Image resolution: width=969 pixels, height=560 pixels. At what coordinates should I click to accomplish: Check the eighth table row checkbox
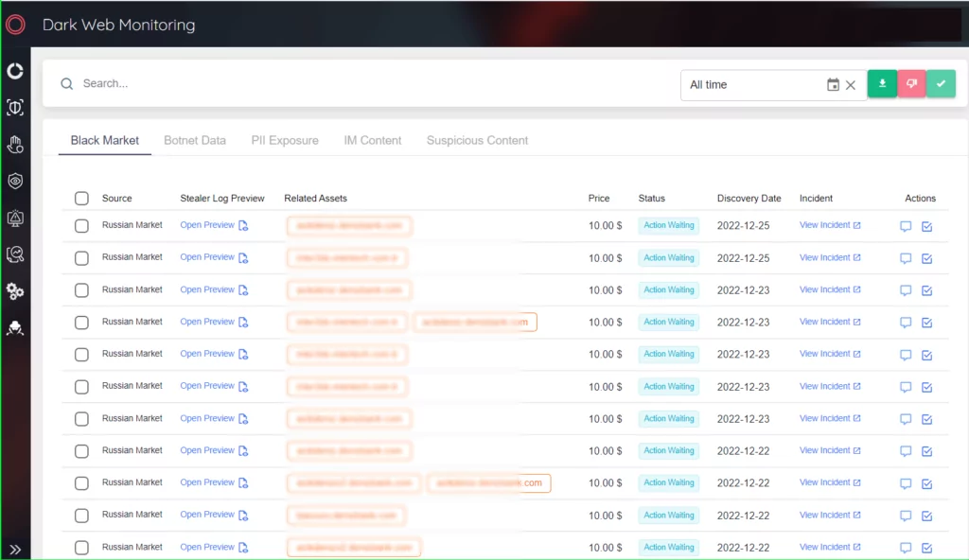click(x=81, y=451)
